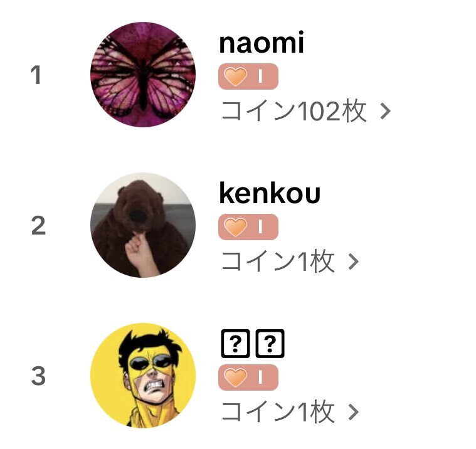The height and width of the screenshot is (449, 476).
Task: Expand naomi's coin details chevron
Action: pos(386,112)
